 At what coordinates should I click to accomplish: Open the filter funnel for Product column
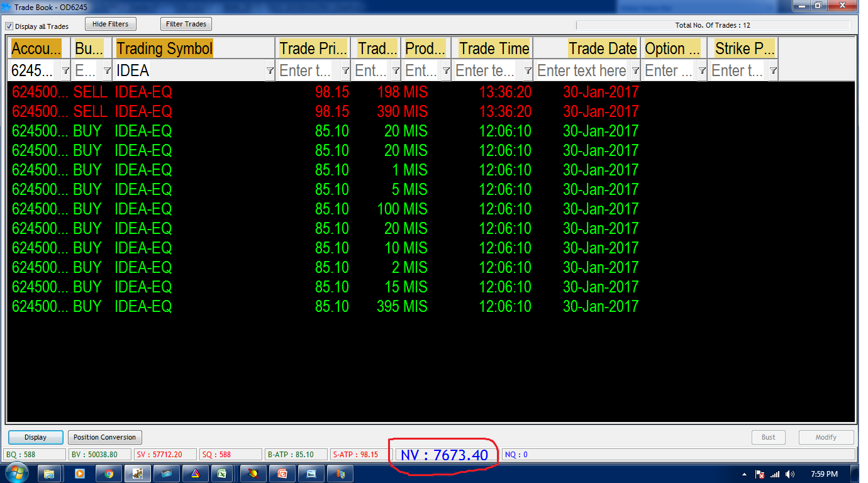click(x=446, y=71)
